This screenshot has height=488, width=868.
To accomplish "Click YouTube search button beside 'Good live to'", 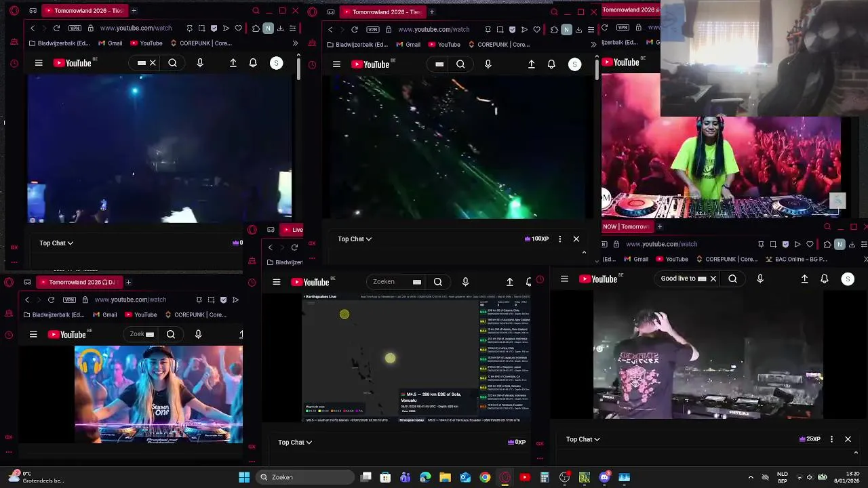I will tap(732, 279).
